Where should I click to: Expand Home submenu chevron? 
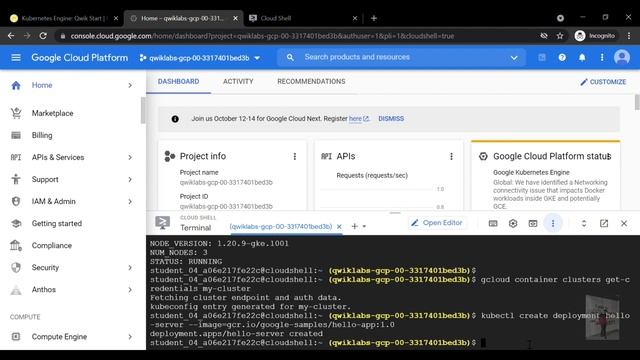[x=130, y=85]
